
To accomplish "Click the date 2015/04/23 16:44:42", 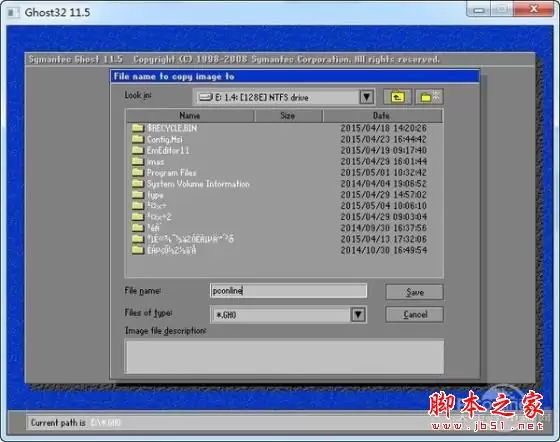I will 384,139.
